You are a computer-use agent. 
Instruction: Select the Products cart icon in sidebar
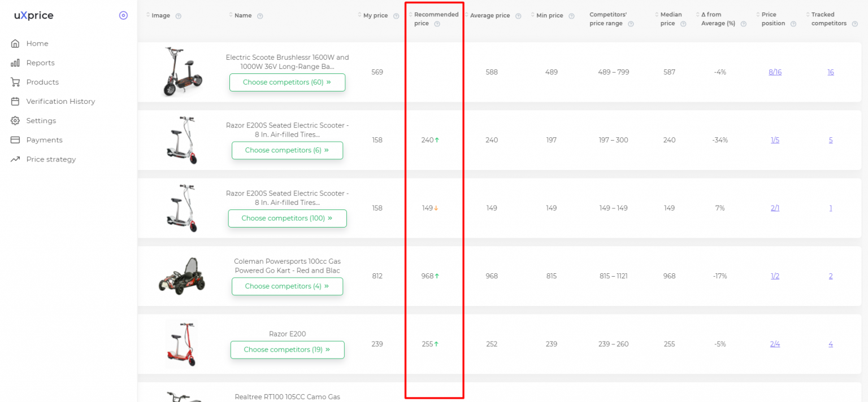pos(16,82)
